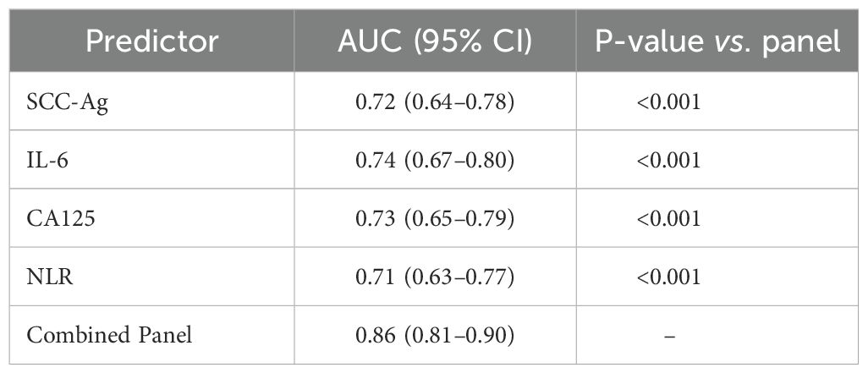Click the P-value in SCC-Ag row
The width and height of the screenshot is (868, 373).
tap(669, 102)
